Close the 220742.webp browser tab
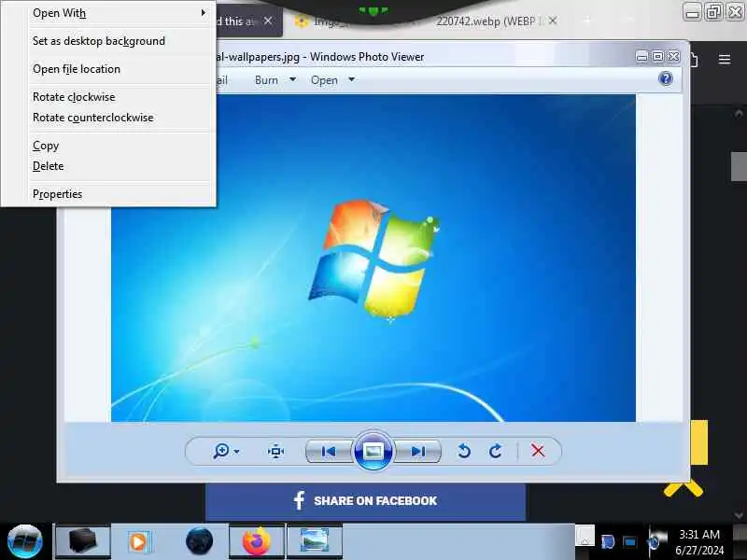Screen dimensions: 747x560 pos(553,21)
